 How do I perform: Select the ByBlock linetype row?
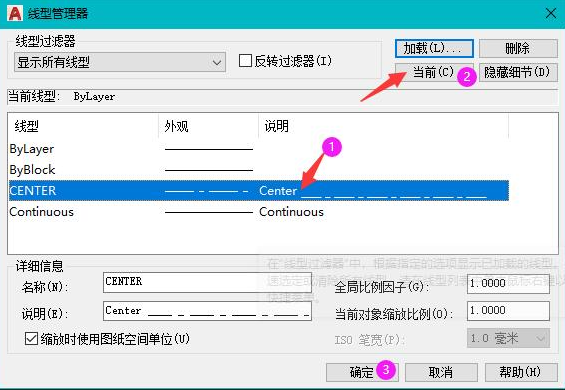click(x=259, y=170)
